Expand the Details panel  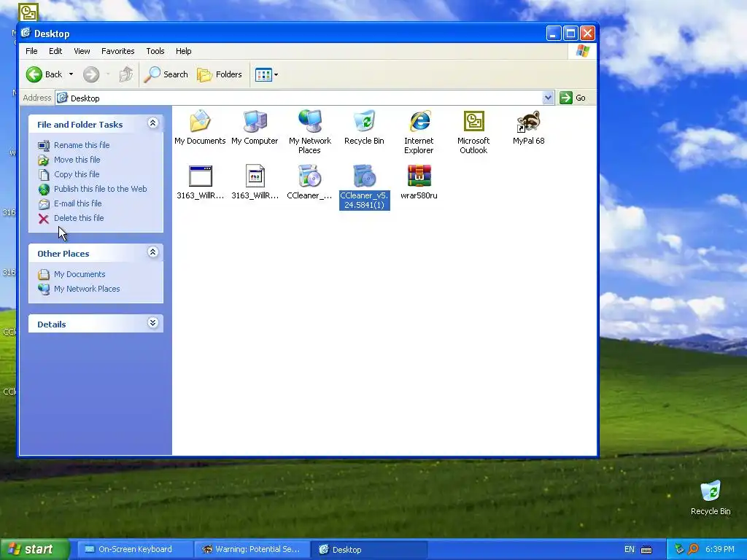click(152, 323)
